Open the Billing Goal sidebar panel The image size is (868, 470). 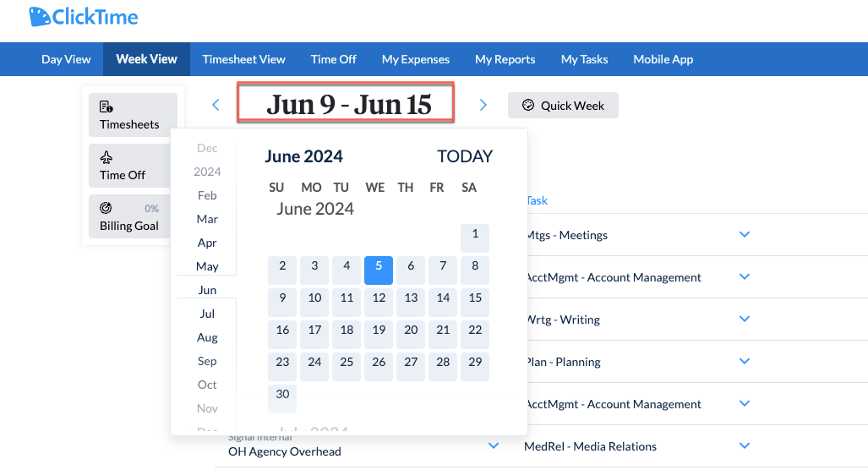click(x=130, y=216)
